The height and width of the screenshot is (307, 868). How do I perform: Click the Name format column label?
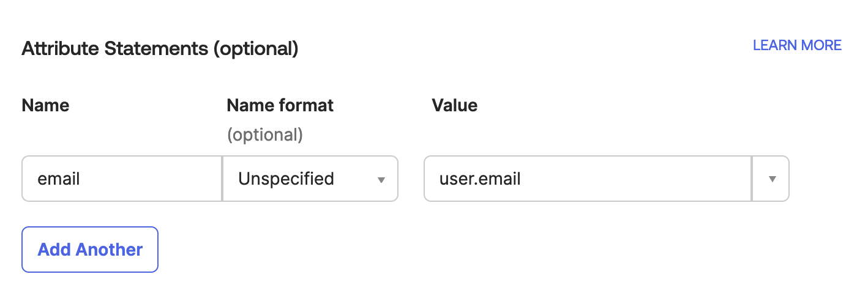tap(280, 105)
